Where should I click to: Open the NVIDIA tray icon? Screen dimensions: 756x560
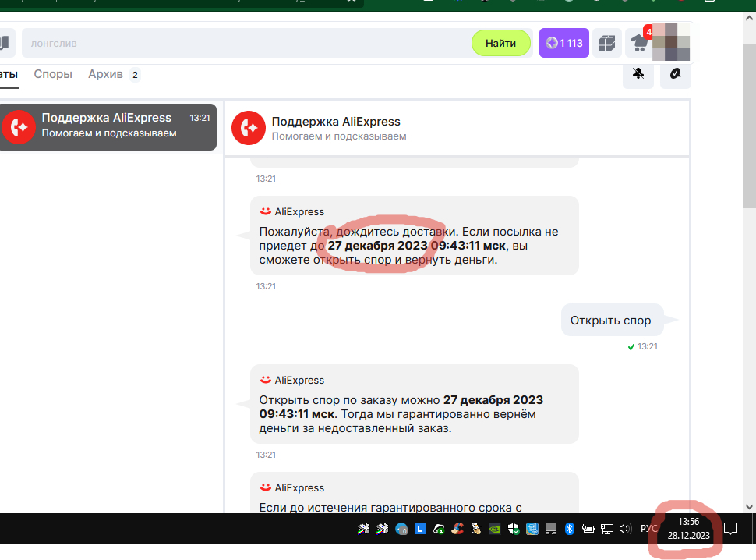pyautogui.click(x=494, y=529)
